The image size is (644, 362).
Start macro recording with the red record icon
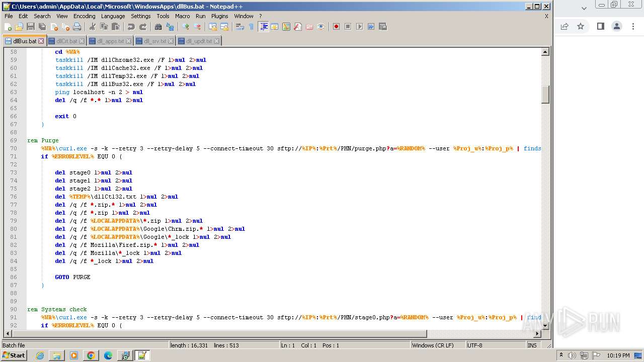[337, 27]
